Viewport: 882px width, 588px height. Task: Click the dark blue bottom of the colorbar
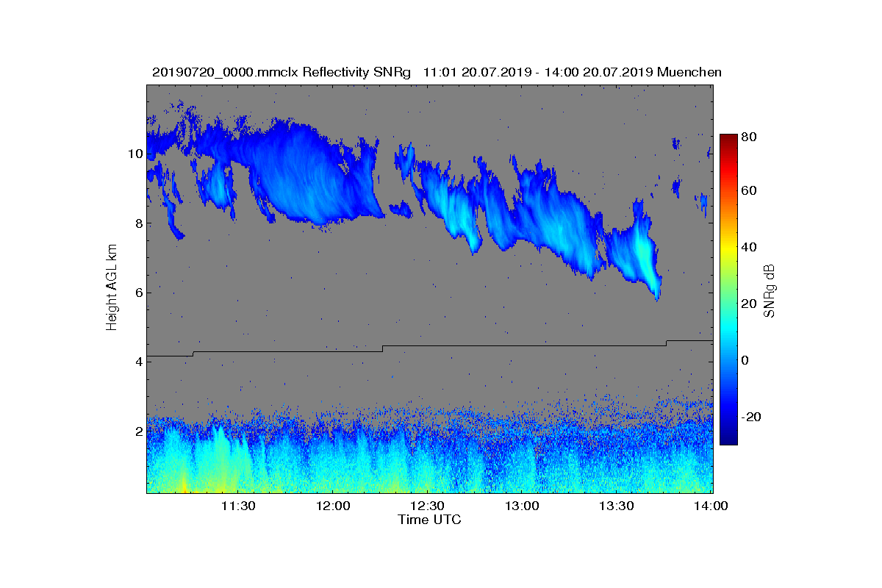pos(728,440)
